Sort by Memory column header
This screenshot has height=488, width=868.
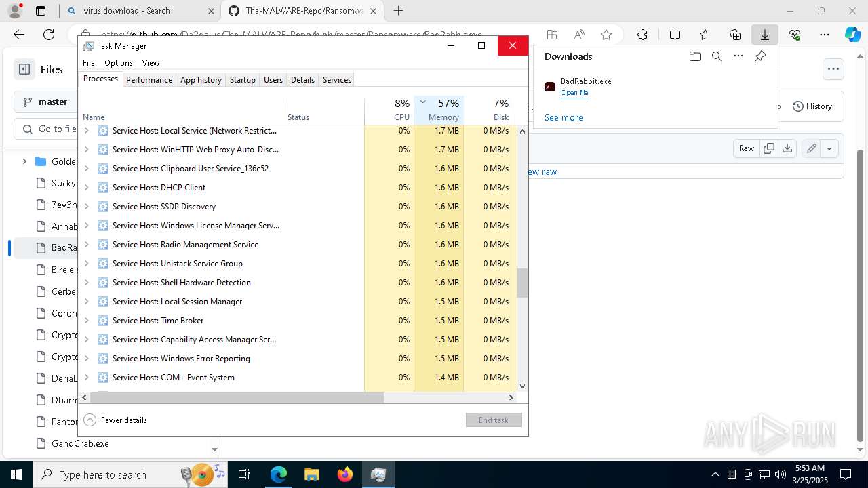(439, 110)
